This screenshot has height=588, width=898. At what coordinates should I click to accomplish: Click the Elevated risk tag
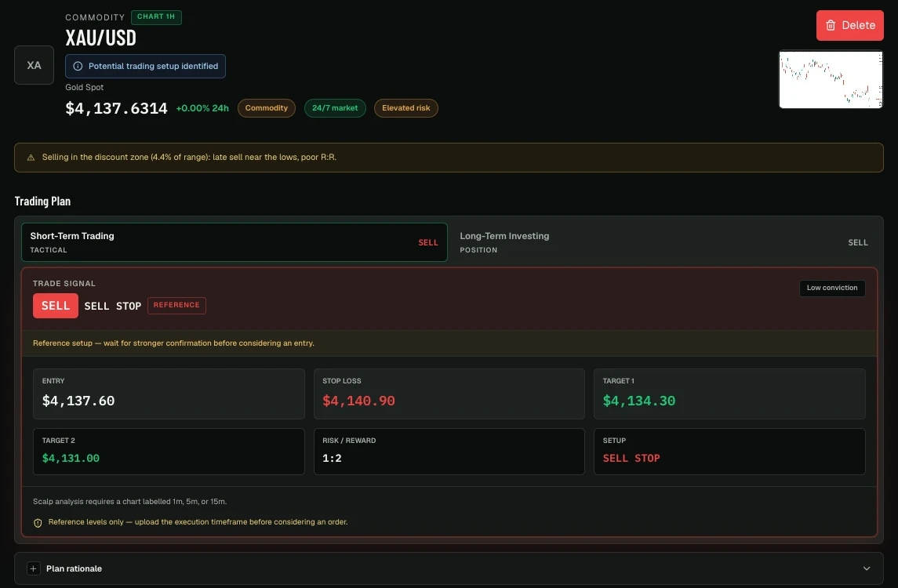pyautogui.click(x=406, y=108)
